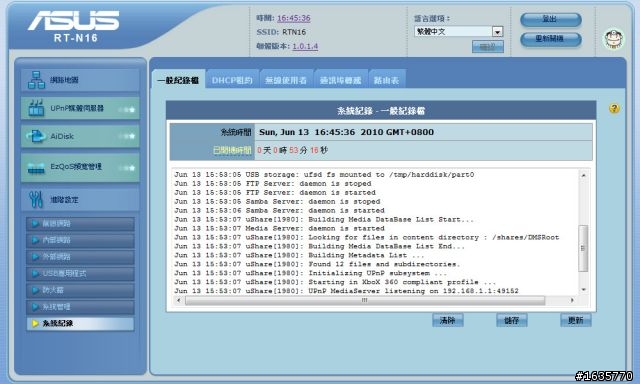Click the status stars on AiDisk row
Viewport: 640px width, 384px height.
click(x=127, y=136)
